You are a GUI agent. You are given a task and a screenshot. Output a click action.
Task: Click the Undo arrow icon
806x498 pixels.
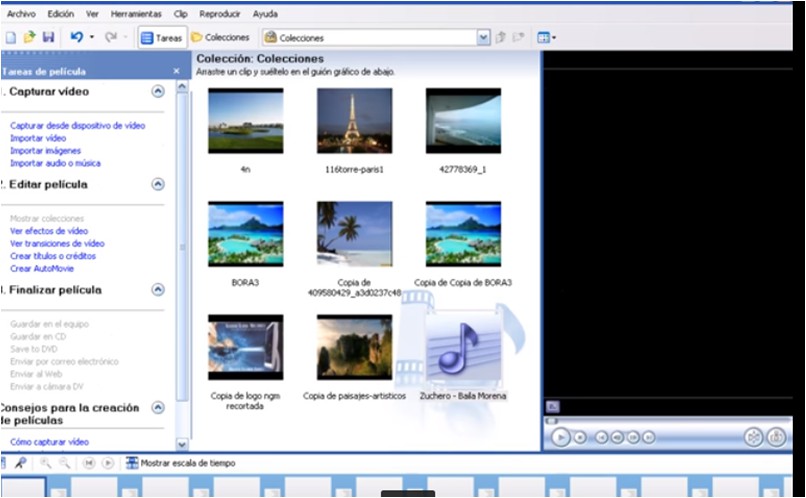tap(76, 38)
